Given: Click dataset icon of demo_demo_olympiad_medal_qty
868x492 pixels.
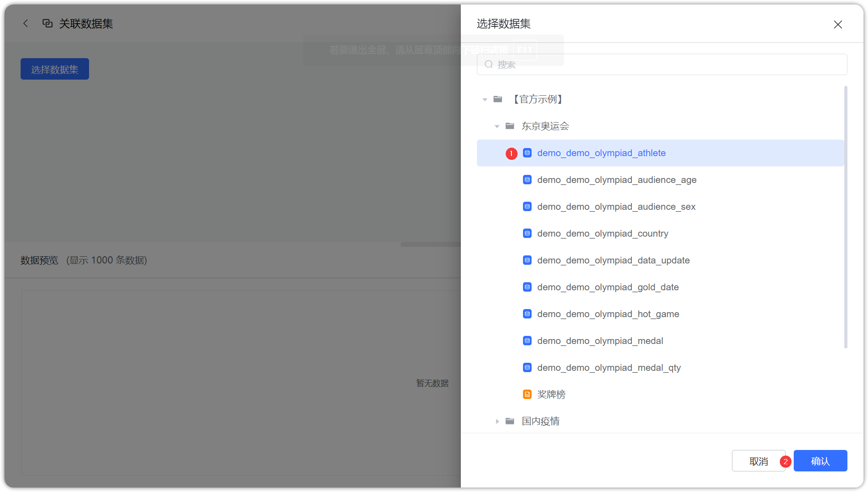Looking at the screenshot, I should tap(527, 368).
